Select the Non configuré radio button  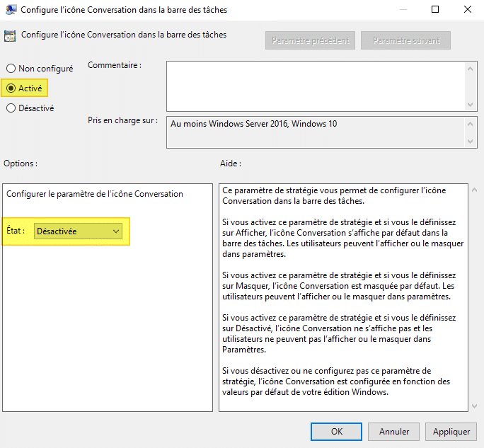pos(40,68)
